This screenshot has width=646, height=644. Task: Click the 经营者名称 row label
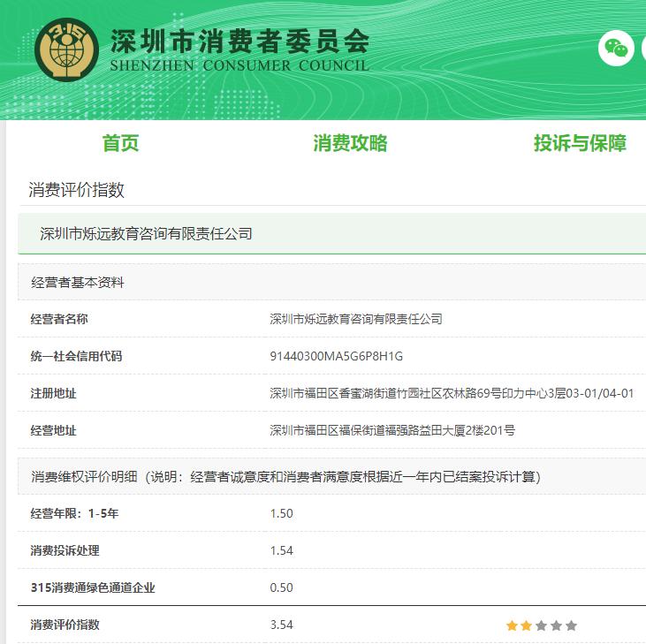coord(59,319)
